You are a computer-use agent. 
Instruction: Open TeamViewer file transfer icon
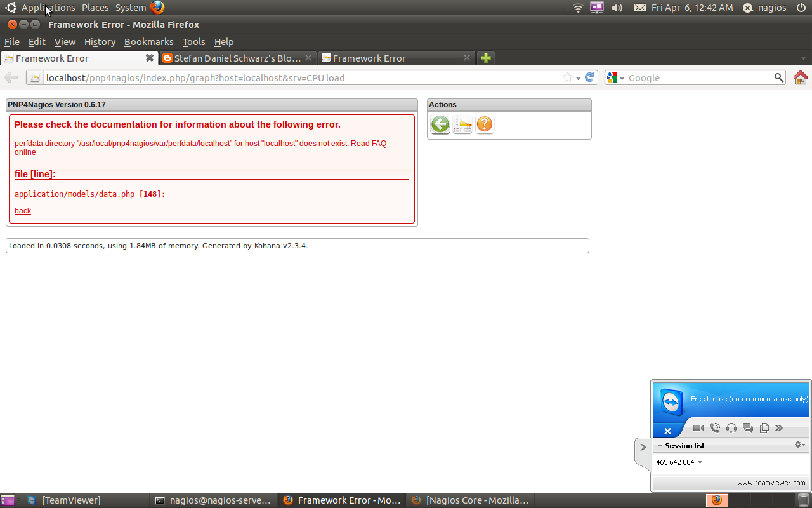pos(764,427)
